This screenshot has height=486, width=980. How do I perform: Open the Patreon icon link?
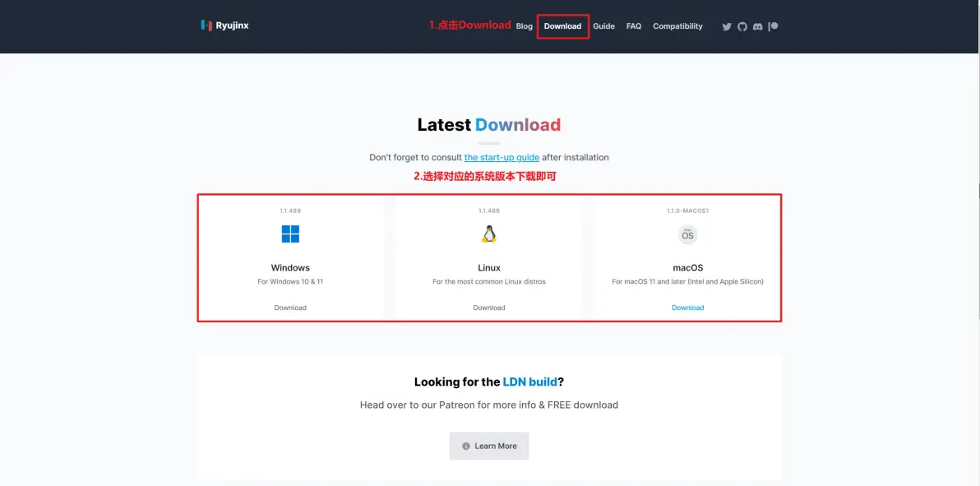click(773, 26)
